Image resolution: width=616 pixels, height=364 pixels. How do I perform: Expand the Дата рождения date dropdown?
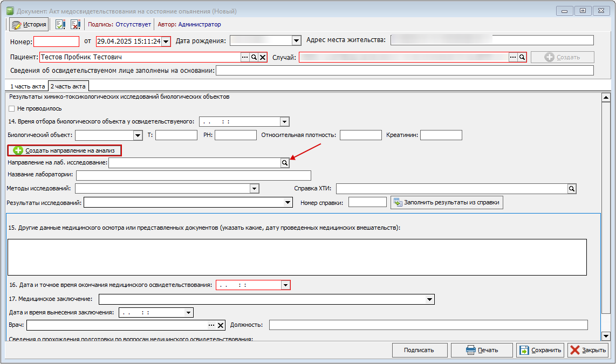296,40
